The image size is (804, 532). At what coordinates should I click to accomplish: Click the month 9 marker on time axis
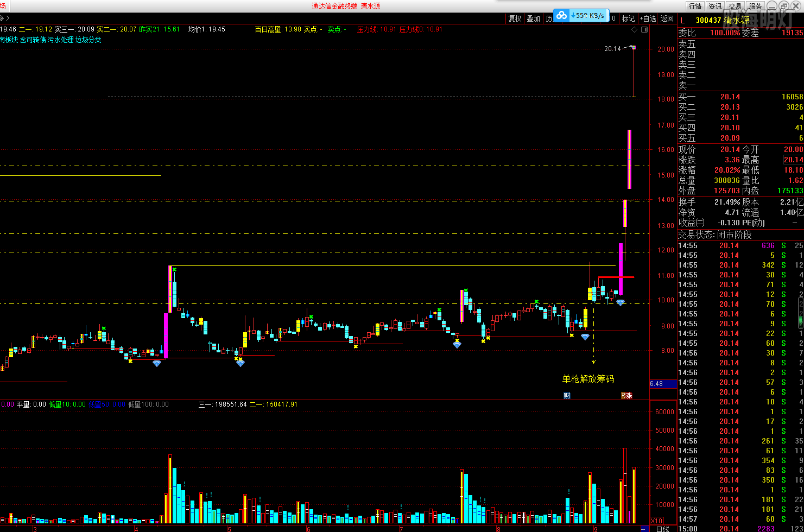coord(596,529)
